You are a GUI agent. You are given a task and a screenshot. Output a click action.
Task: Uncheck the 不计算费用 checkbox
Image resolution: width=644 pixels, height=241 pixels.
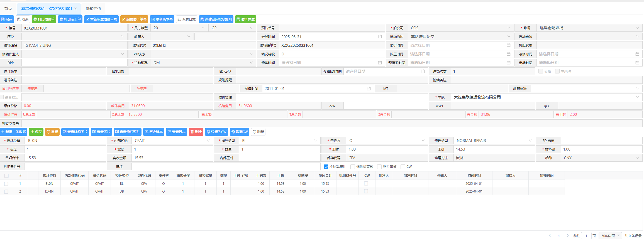[x=326, y=167]
